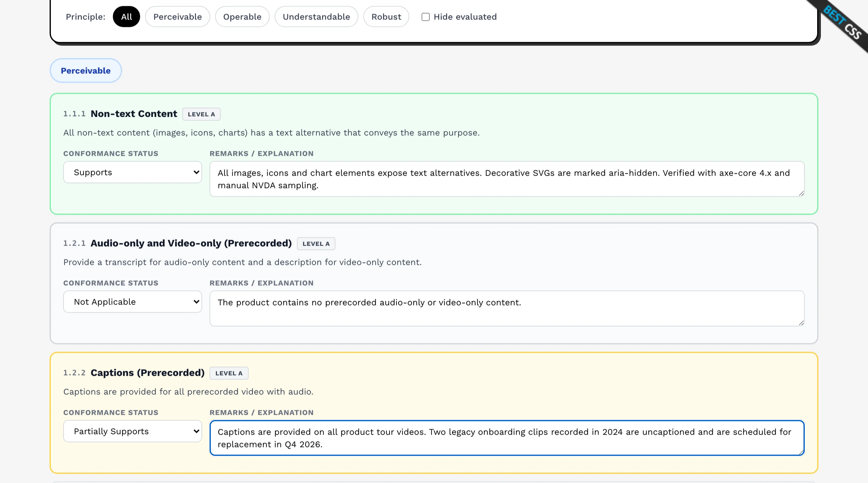Edit remarks for Audio-only and Video-only criterion
This screenshot has height=483, width=868.
(x=507, y=309)
